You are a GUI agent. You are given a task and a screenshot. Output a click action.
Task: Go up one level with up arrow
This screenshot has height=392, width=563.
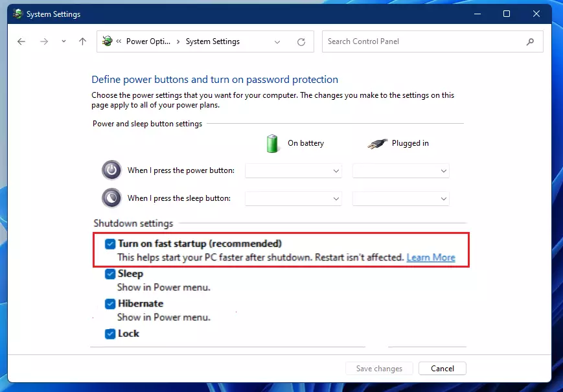point(82,41)
